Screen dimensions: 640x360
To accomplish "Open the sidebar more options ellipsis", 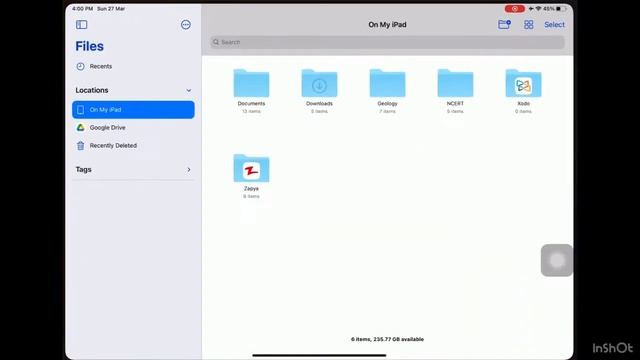I will (x=186, y=24).
